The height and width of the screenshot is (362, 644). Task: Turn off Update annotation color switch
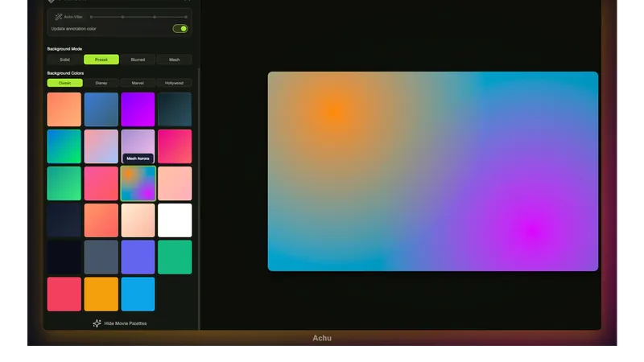click(x=180, y=29)
